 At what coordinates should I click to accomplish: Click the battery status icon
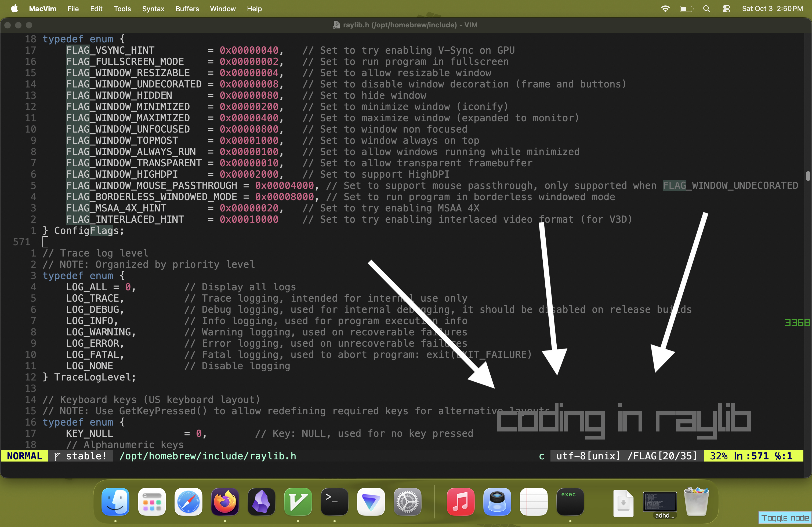point(686,9)
